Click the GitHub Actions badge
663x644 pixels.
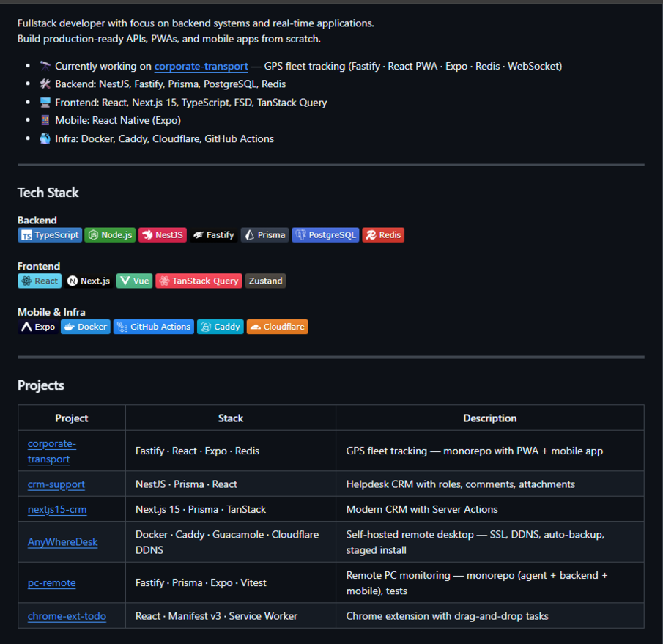[154, 327]
